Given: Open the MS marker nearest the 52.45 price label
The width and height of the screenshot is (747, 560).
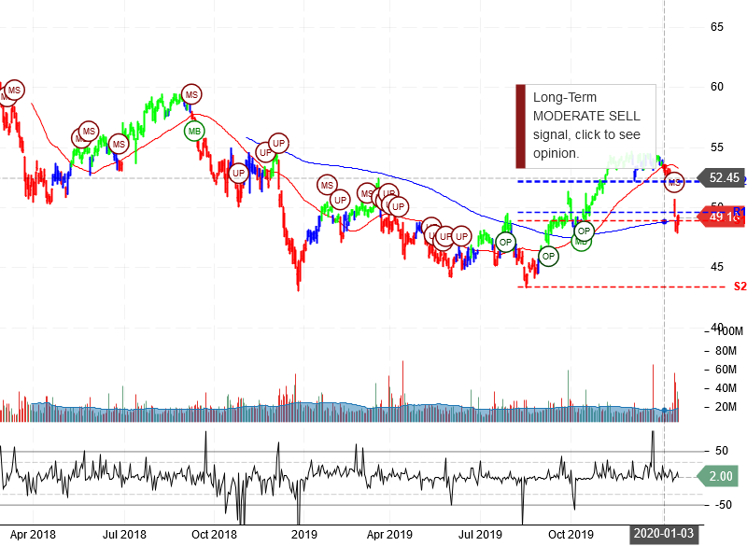Looking at the screenshot, I should point(674,182).
